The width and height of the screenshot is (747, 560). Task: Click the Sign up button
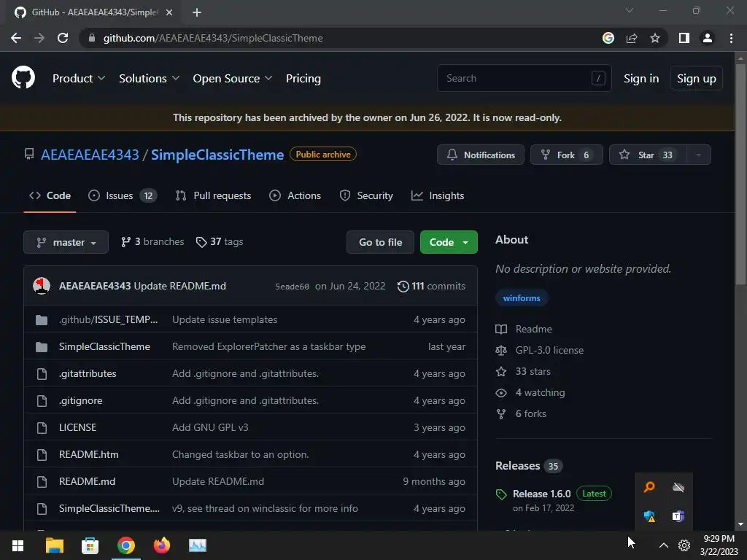pyautogui.click(x=697, y=79)
